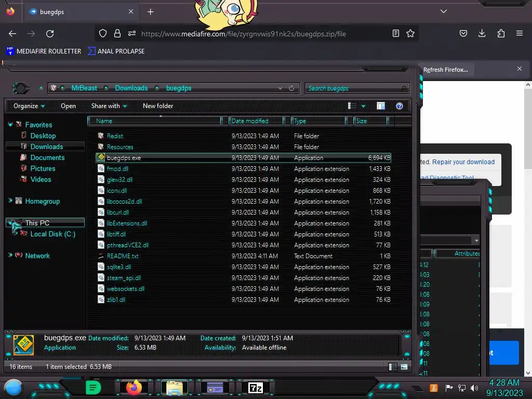Open Firefox extensions icon

[501, 33]
